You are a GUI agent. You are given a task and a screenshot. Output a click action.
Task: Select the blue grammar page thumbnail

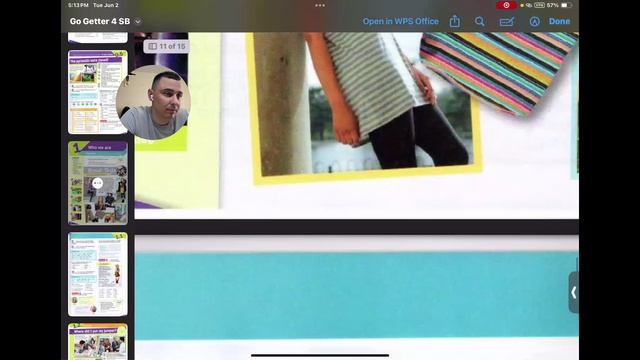coord(98,274)
